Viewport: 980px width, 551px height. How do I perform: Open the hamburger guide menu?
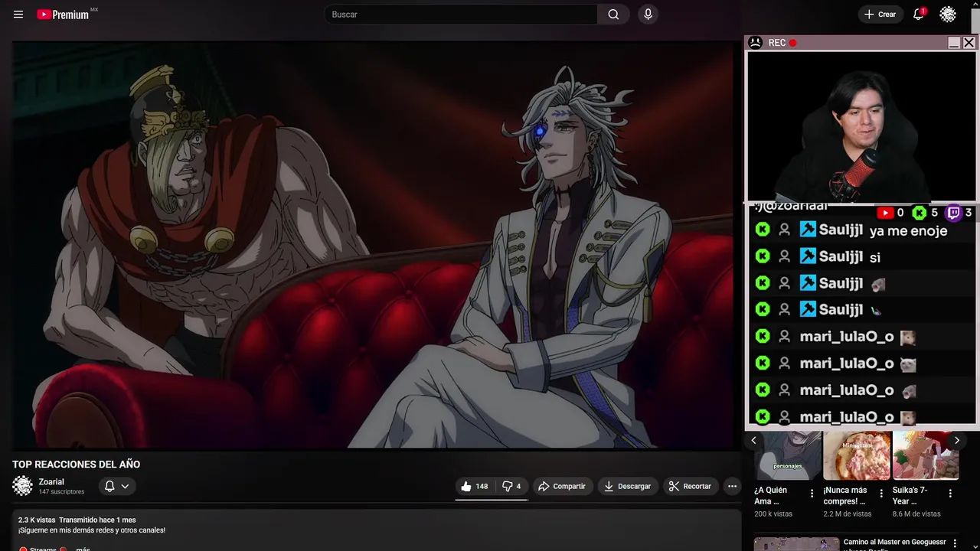click(18, 15)
